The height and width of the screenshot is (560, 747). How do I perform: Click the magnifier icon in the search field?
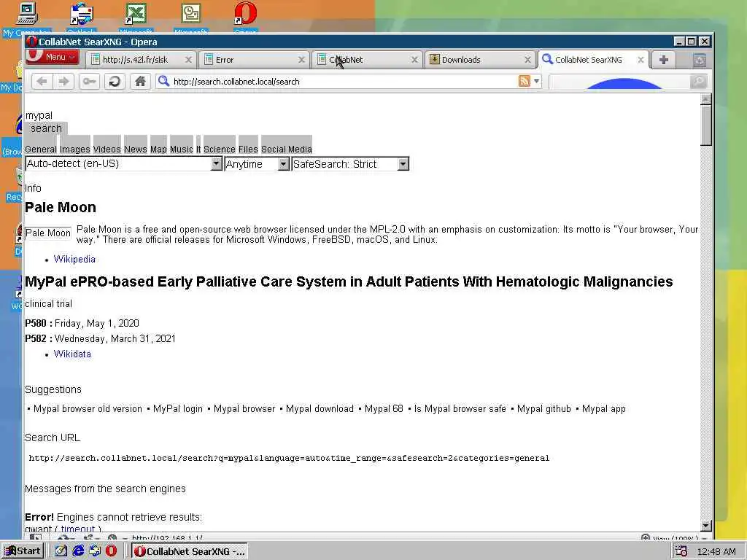click(x=698, y=82)
